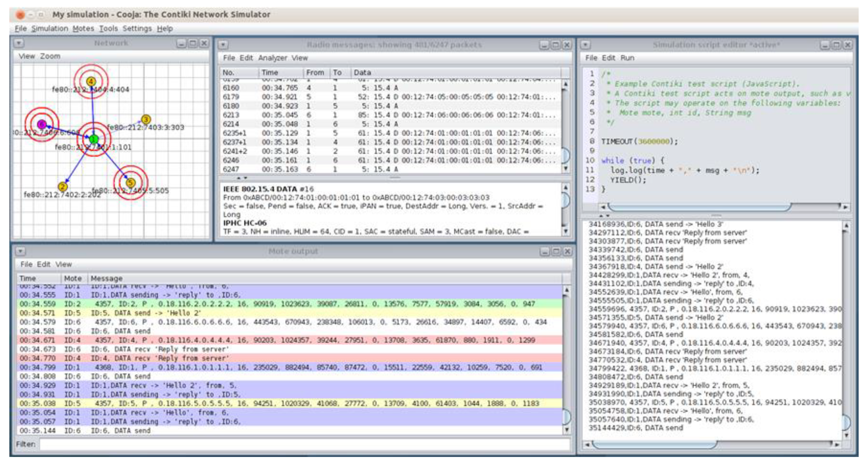Open the Simulation menu
This screenshot has width=868, height=467.
[x=50, y=29]
